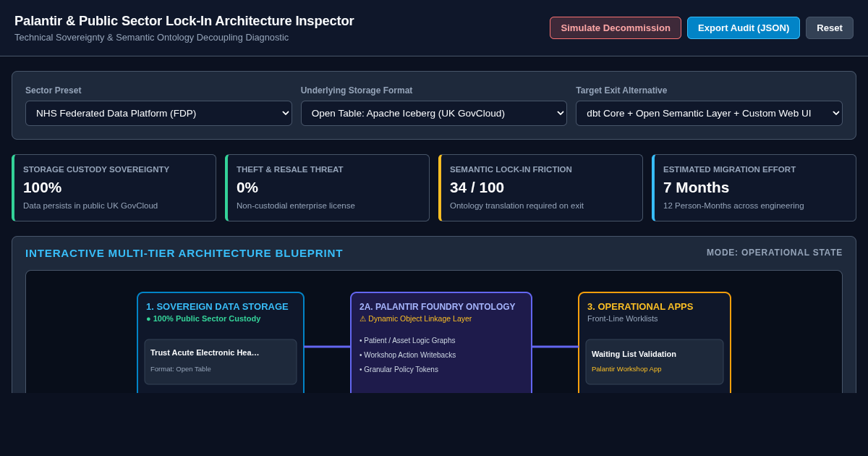Click the Granular Policy Tokens bullet
This screenshot has height=456, width=868.
pyautogui.click(x=399, y=369)
